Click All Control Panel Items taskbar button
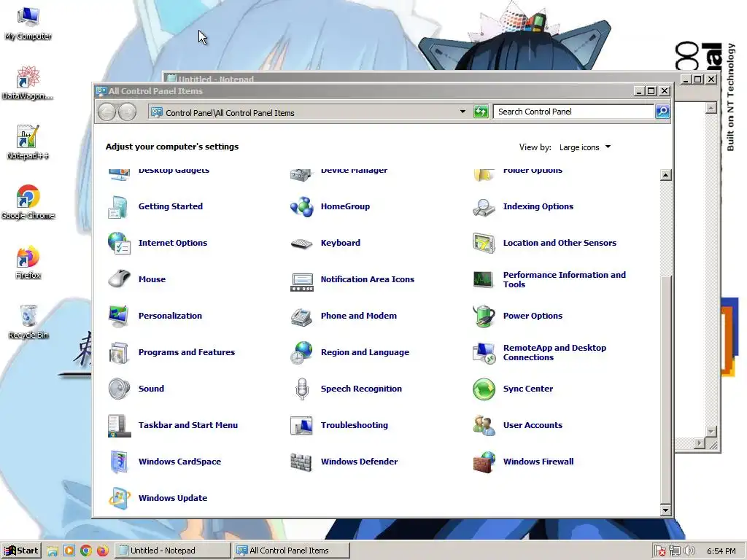 292,551
